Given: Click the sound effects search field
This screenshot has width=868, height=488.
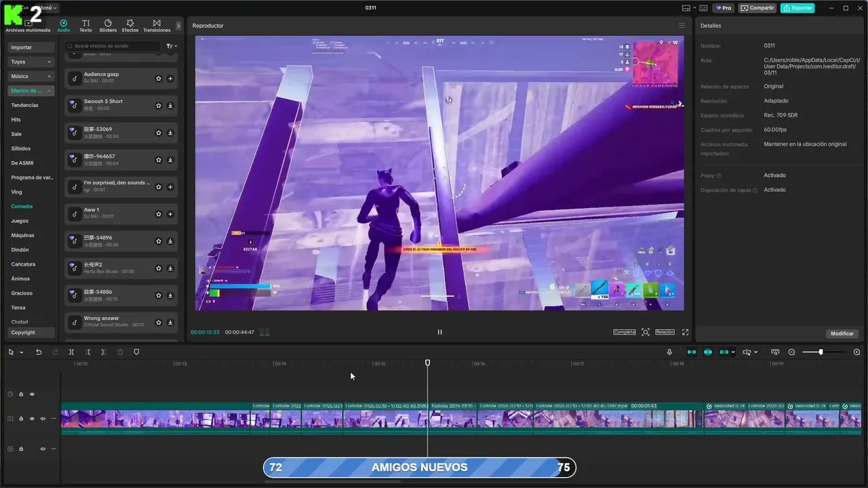Looking at the screenshot, I should click(x=114, y=46).
